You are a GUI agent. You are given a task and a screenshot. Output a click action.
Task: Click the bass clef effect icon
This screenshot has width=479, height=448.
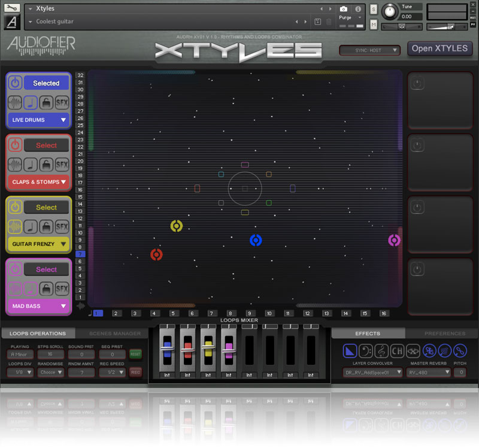coord(366,351)
